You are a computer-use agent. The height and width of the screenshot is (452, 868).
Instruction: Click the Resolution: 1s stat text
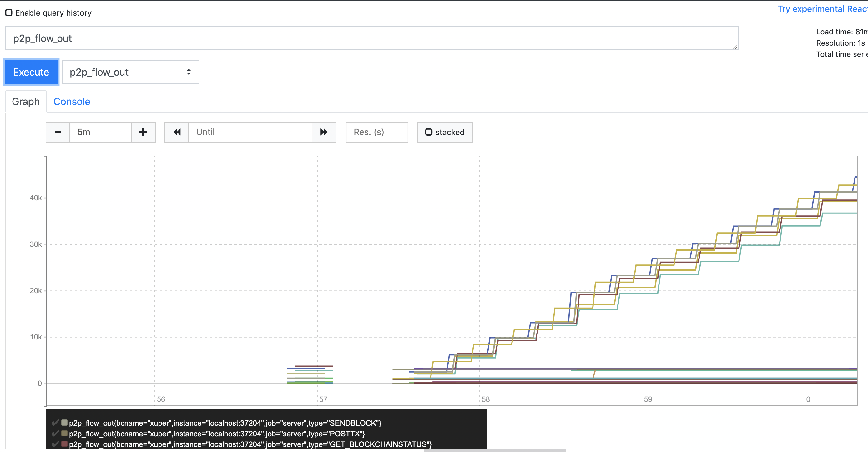coord(840,43)
